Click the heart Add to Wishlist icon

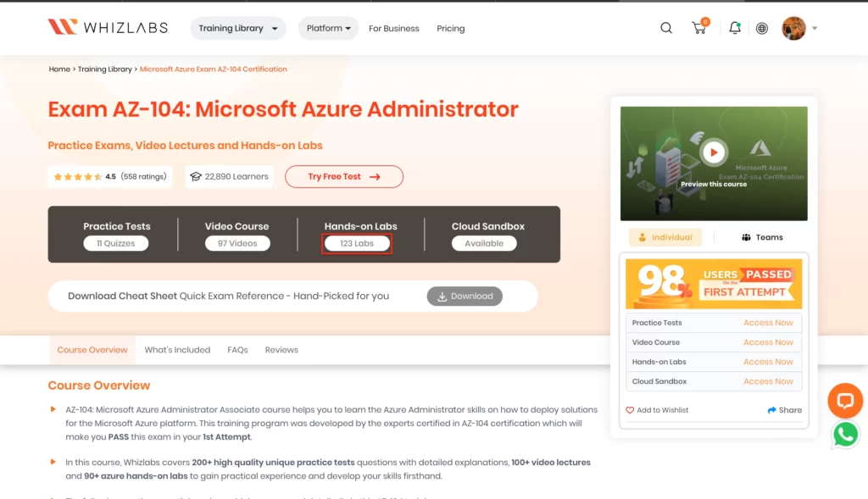pos(630,410)
